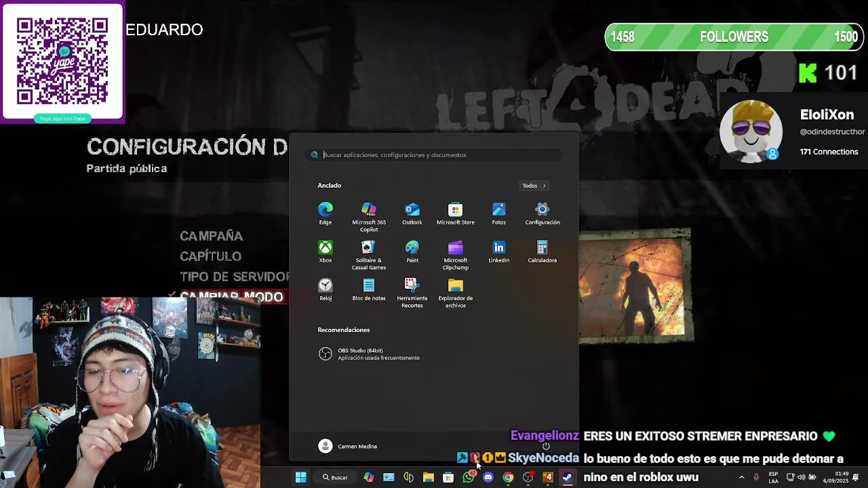The height and width of the screenshot is (488, 868).
Task: Open WhatsApp from the taskbar
Action: coord(469,477)
